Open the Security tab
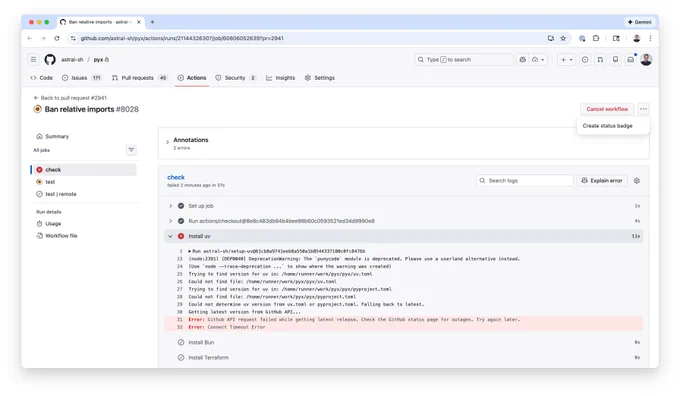The height and width of the screenshot is (396, 680). pyautogui.click(x=235, y=78)
